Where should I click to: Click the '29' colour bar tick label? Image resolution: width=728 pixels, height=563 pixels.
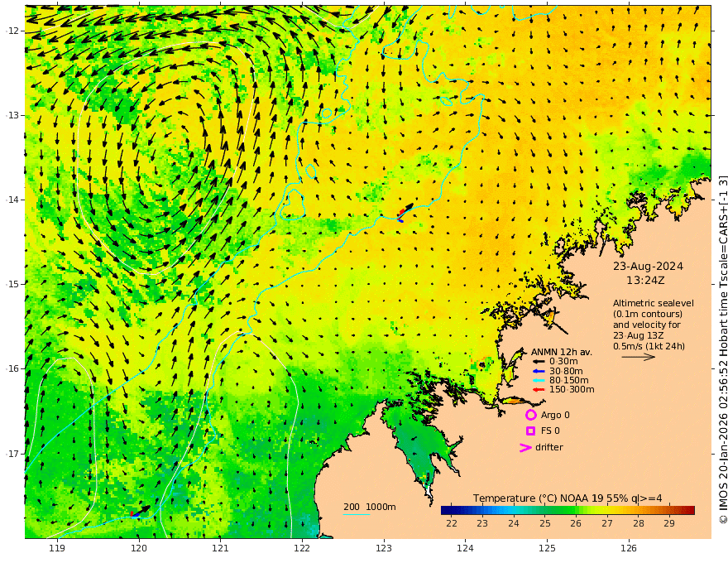click(x=669, y=523)
